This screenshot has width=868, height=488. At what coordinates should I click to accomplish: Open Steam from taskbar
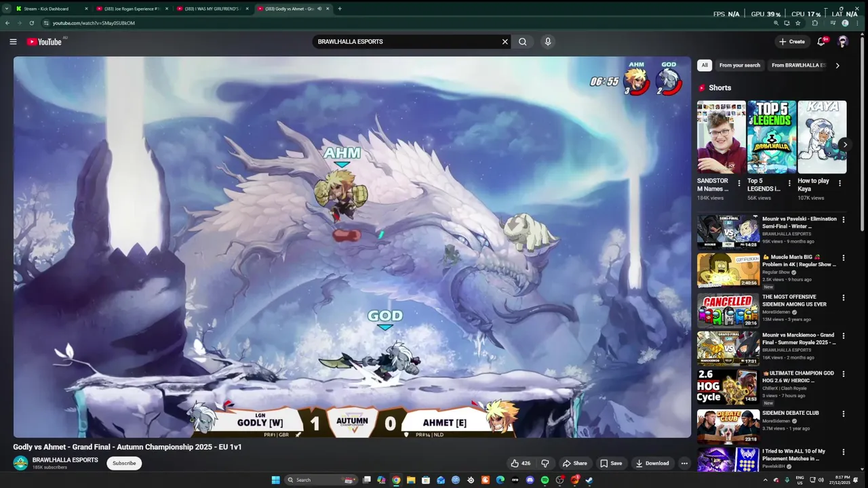(589, 480)
